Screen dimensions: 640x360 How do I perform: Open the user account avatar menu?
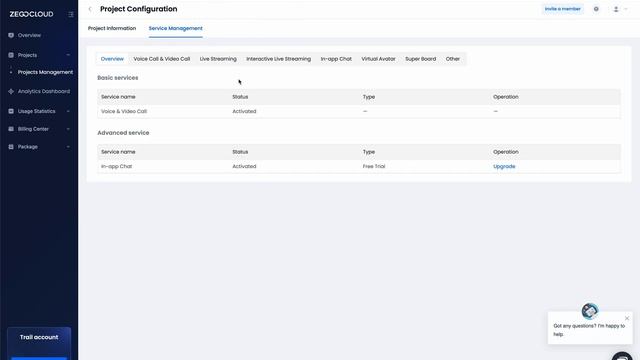coord(616,9)
